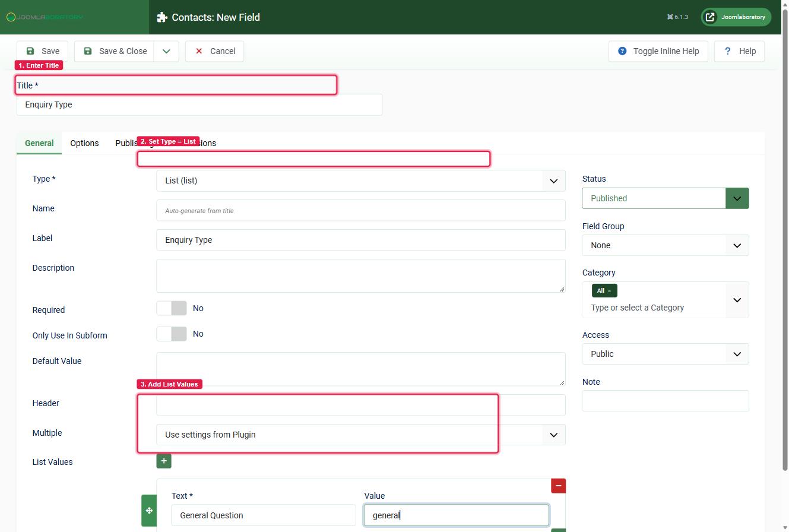Save the new field
This screenshot has width=789, height=532.
pyautogui.click(x=42, y=51)
